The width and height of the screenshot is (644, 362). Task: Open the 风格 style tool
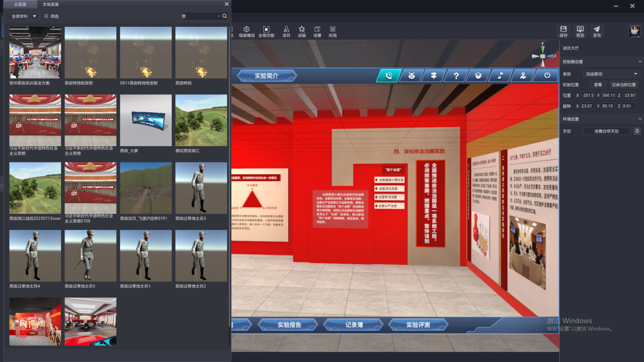pyautogui.click(x=332, y=29)
